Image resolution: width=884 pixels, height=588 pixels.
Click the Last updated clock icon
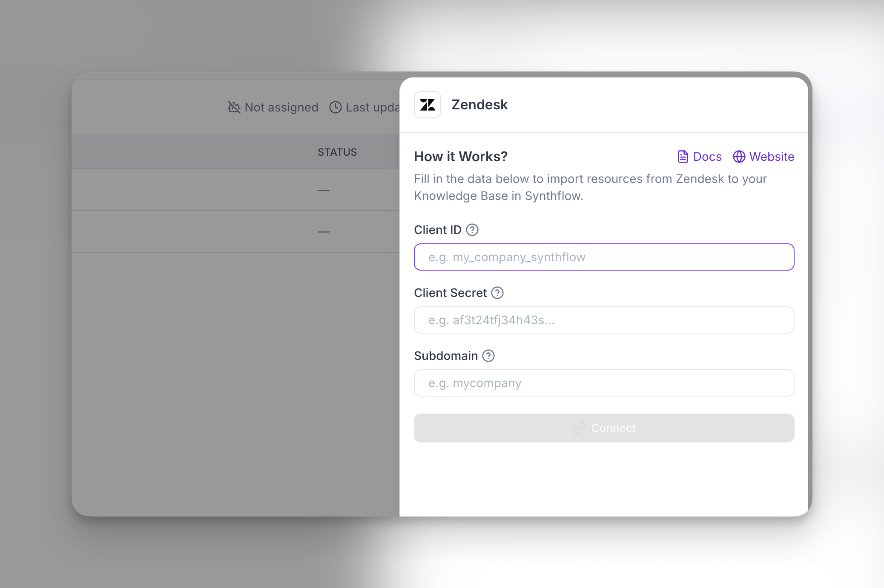(x=336, y=107)
